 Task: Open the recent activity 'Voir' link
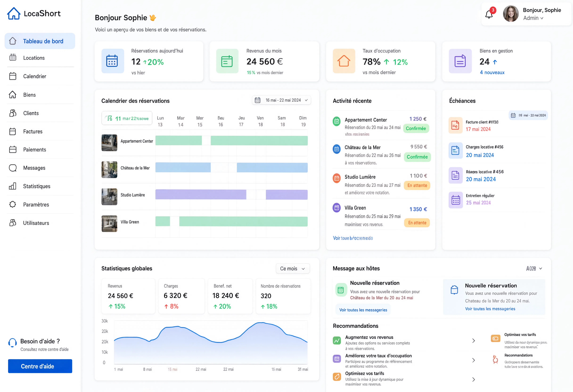coord(353,238)
